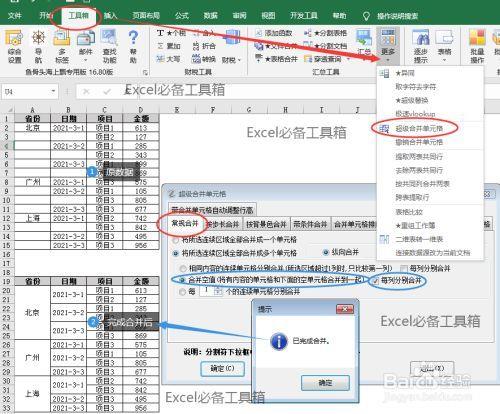
Task: Choose ★重组工作簿 menu entry
Action: click(415, 225)
